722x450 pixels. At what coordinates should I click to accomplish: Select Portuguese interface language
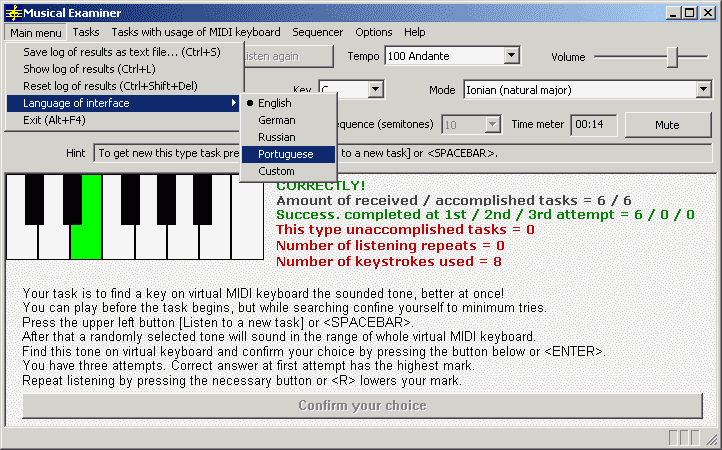coord(285,154)
